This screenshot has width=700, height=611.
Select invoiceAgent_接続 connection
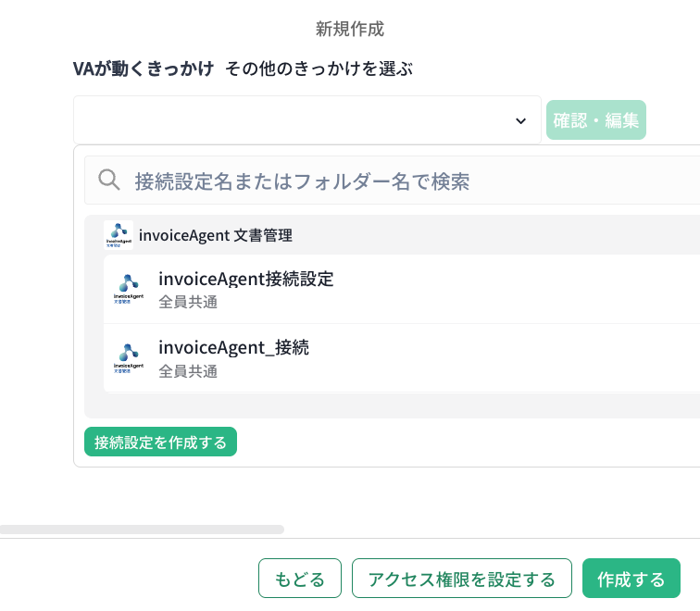click(402, 358)
